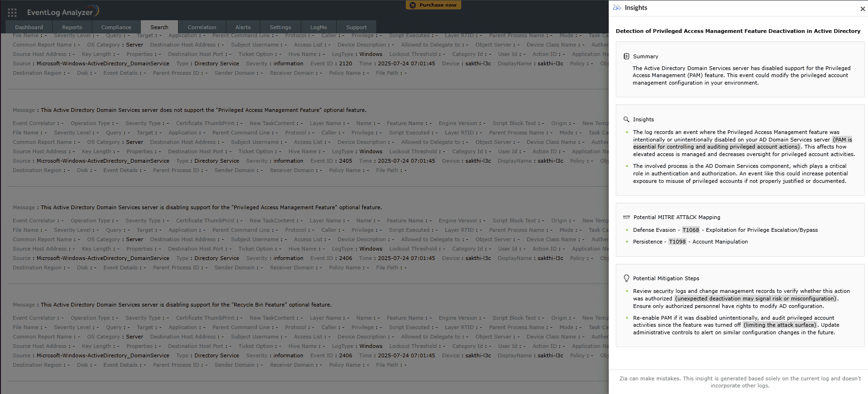Switch to the Alerts tab
The image size is (868, 394).
tap(243, 27)
